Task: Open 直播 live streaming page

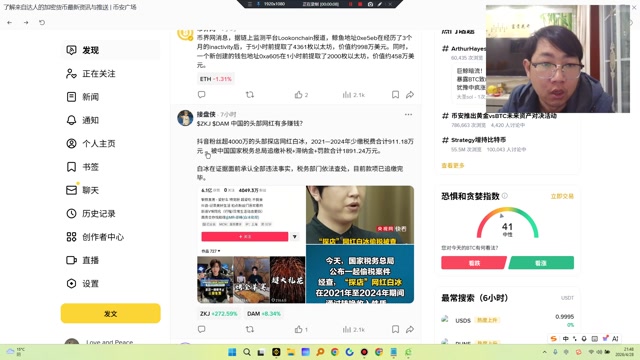Action: (110, 260)
